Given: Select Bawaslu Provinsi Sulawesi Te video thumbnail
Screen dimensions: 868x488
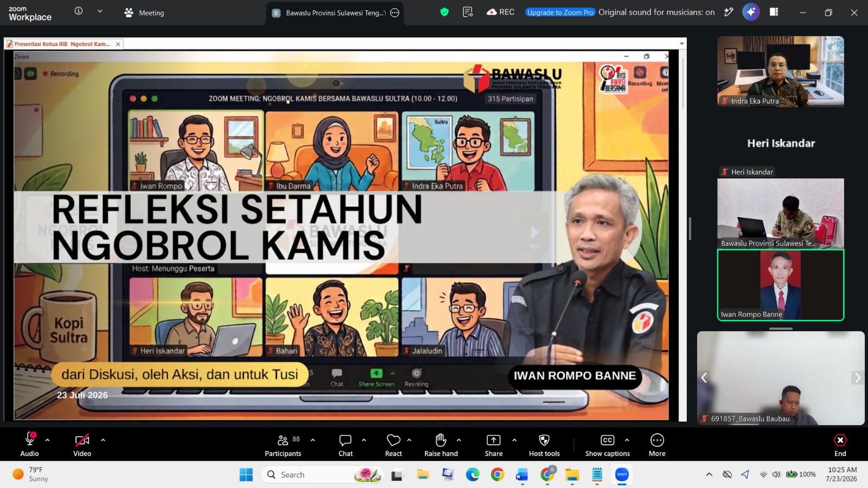Looking at the screenshot, I should tap(780, 213).
